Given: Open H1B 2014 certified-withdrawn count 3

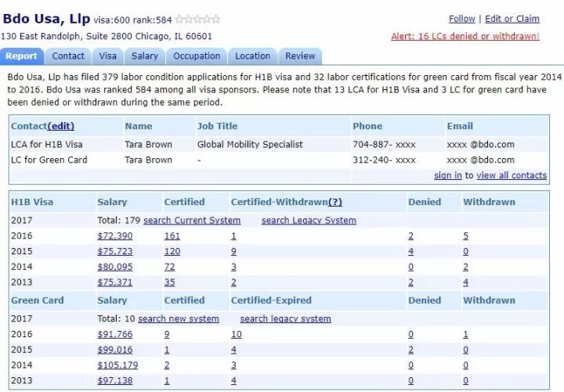Looking at the screenshot, I should click(x=233, y=267).
